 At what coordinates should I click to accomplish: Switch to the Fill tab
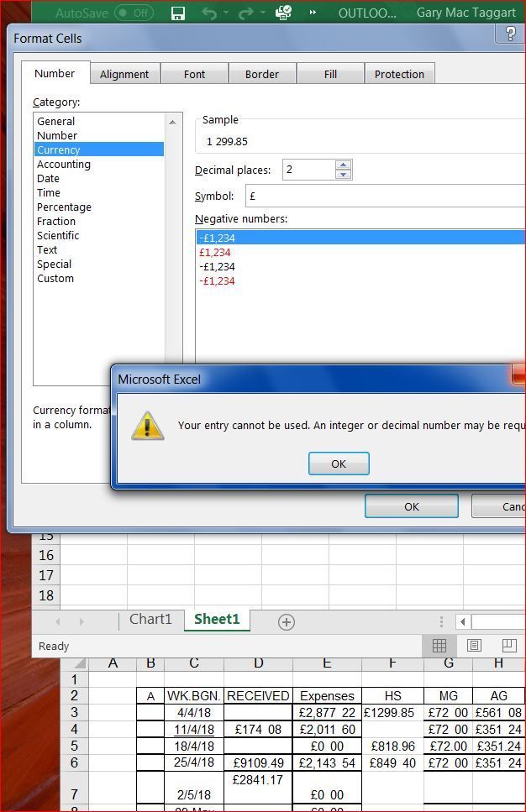coord(330,74)
